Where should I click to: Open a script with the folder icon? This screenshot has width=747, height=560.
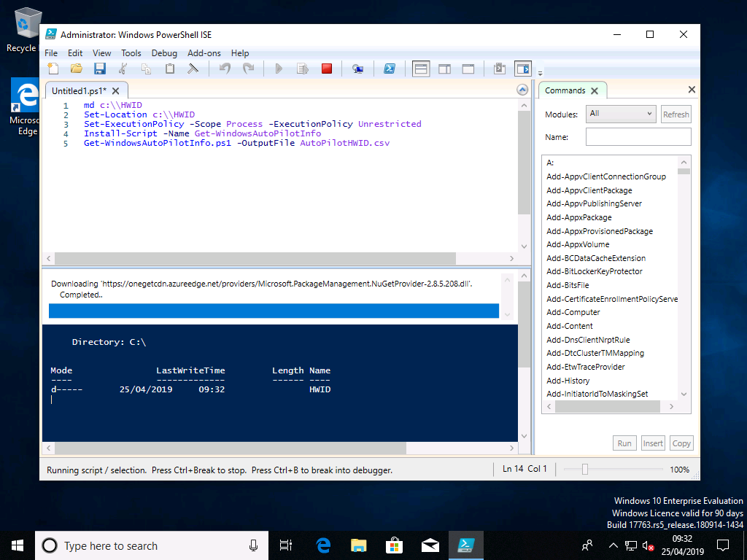tap(76, 69)
